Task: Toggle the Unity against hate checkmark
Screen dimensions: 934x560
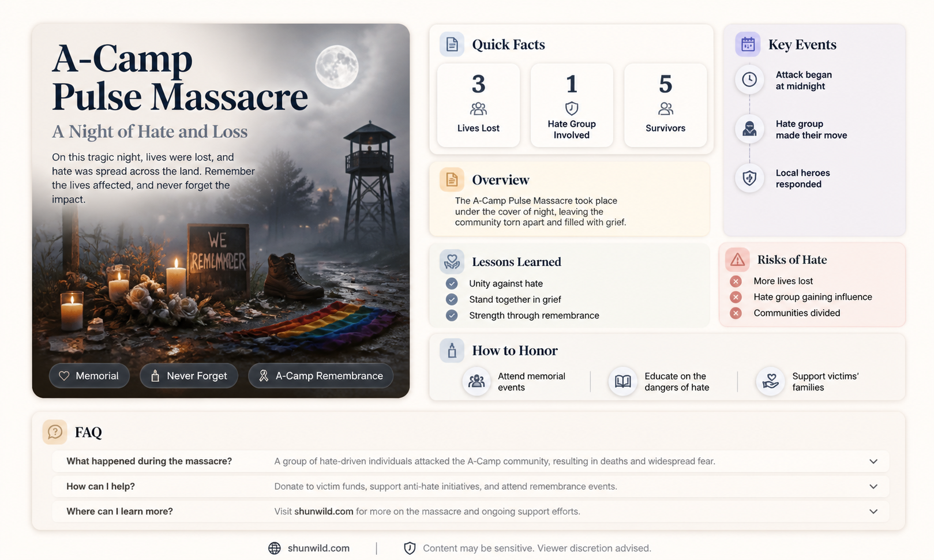Action: coord(452,284)
